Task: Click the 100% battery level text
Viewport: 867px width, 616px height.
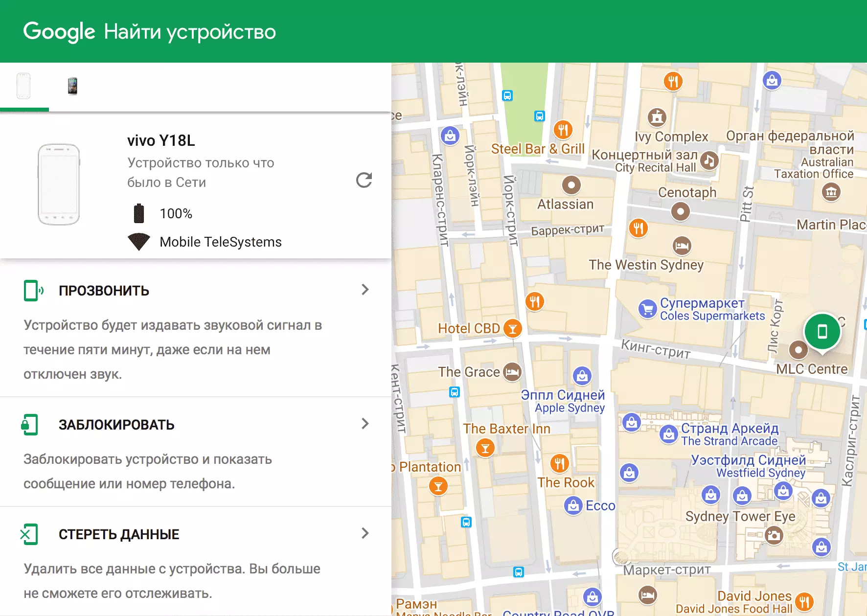Action: (176, 213)
